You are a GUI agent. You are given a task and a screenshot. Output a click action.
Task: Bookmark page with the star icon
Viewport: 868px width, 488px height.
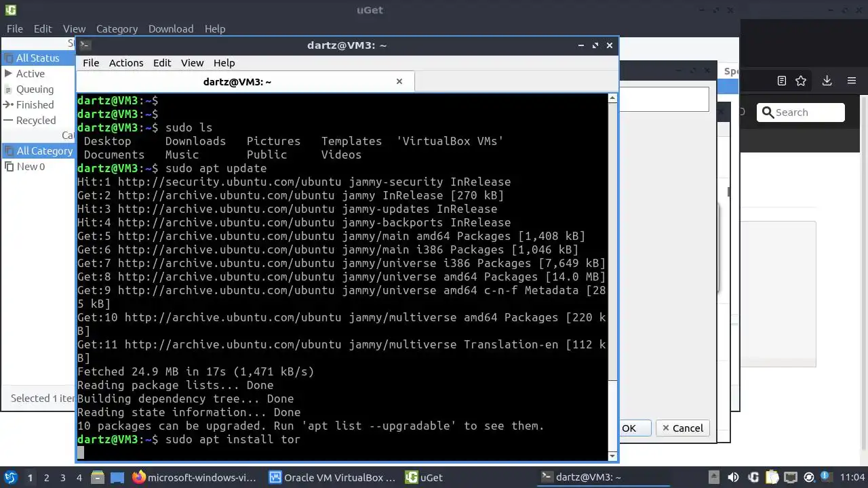pos(801,81)
